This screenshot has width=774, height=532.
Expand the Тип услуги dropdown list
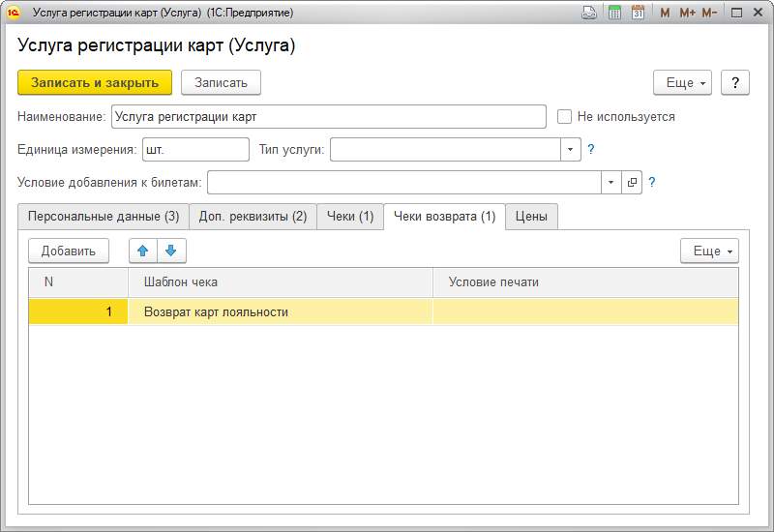pyautogui.click(x=570, y=149)
